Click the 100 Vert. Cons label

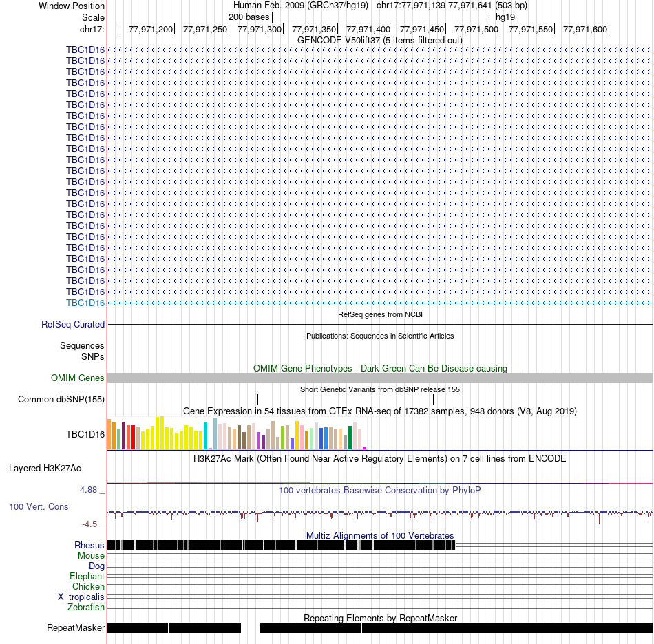click(39, 507)
